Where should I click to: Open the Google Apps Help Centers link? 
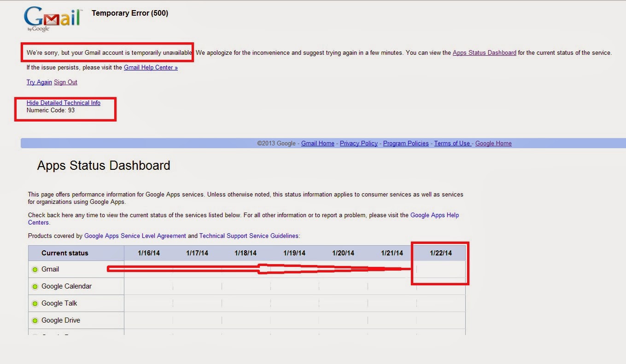click(435, 215)
